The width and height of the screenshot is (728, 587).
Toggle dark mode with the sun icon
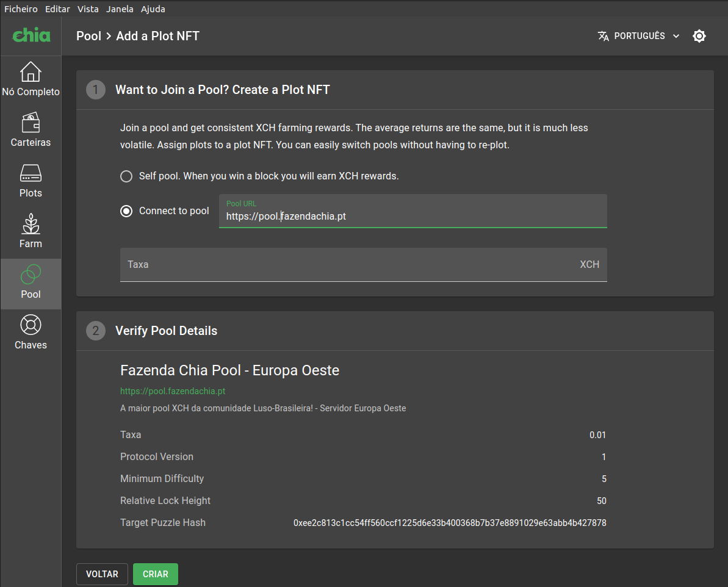699,36
